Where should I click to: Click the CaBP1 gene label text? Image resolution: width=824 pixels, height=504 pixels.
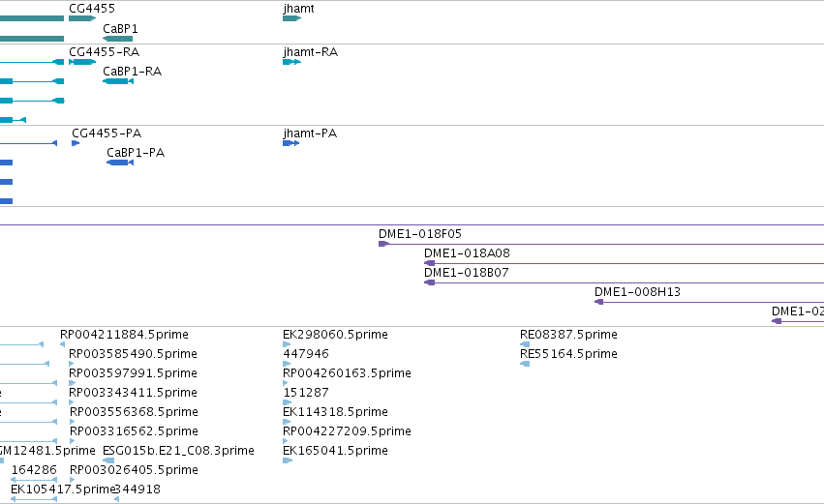tap(120, 29)
